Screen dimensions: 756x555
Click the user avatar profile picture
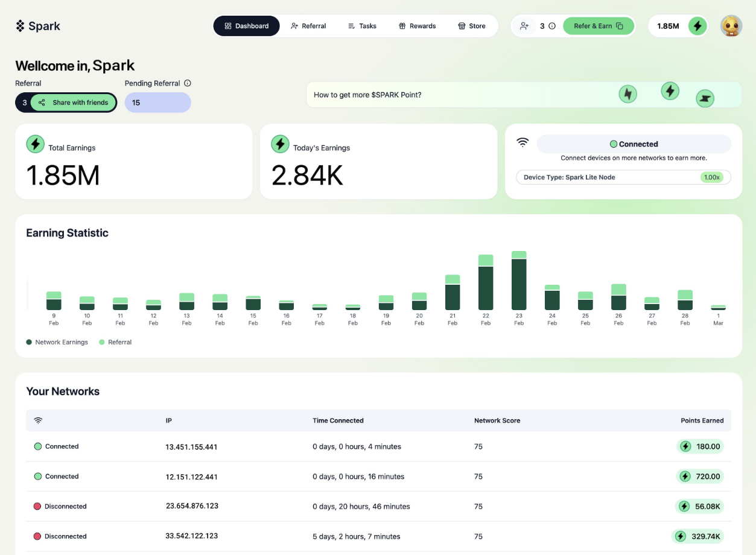click(731, 26)
